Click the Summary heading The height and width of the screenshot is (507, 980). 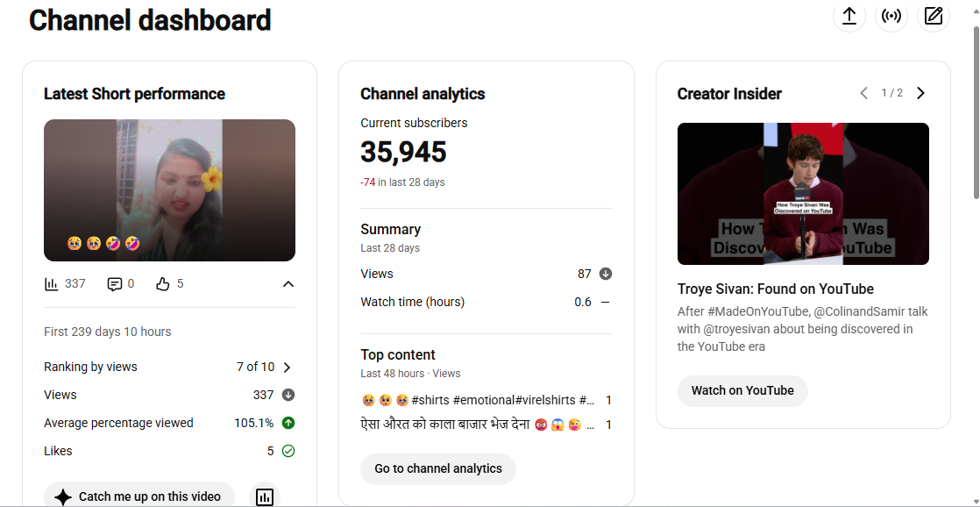391,230
